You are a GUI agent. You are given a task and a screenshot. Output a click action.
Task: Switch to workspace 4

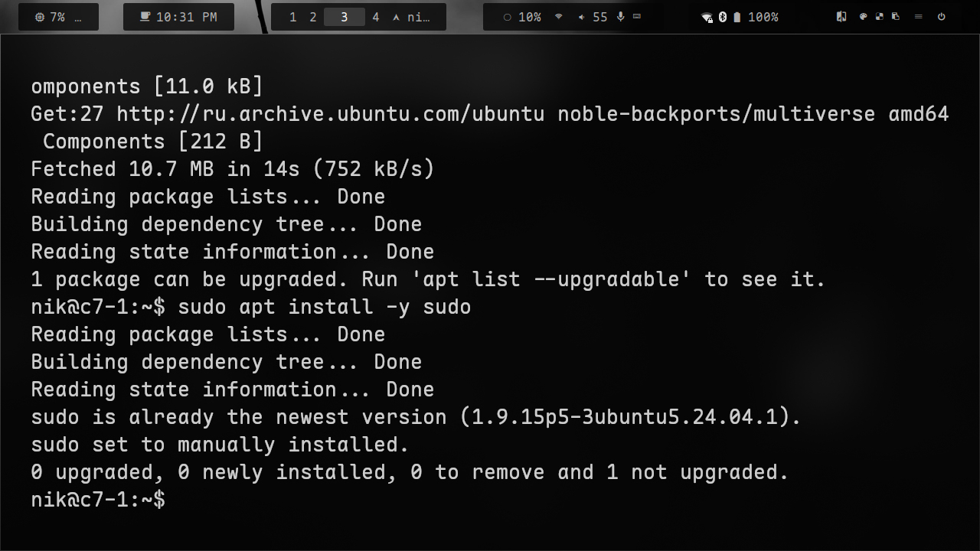[x=375, y=17]
